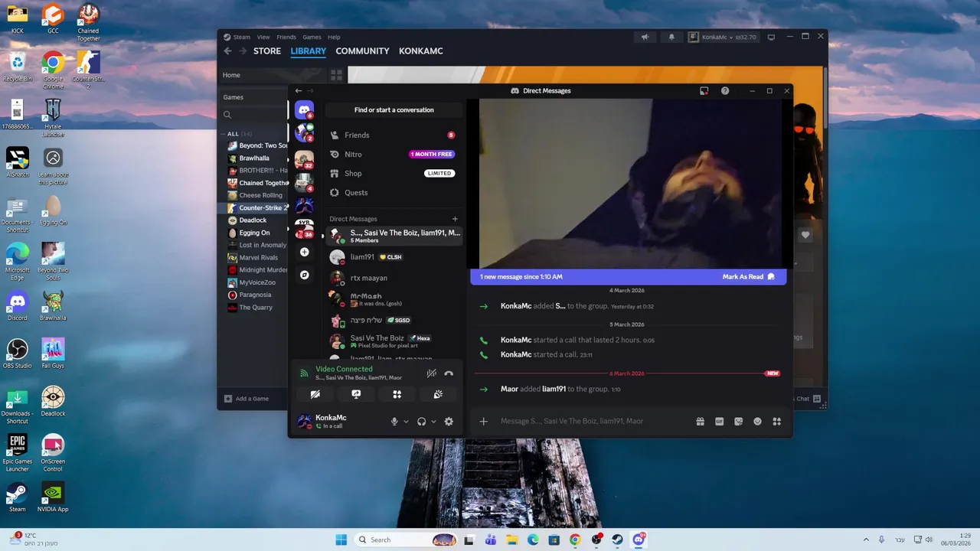980x551 pixels.
Task: Open View menu in Steam window
Action: pos(263,37)
